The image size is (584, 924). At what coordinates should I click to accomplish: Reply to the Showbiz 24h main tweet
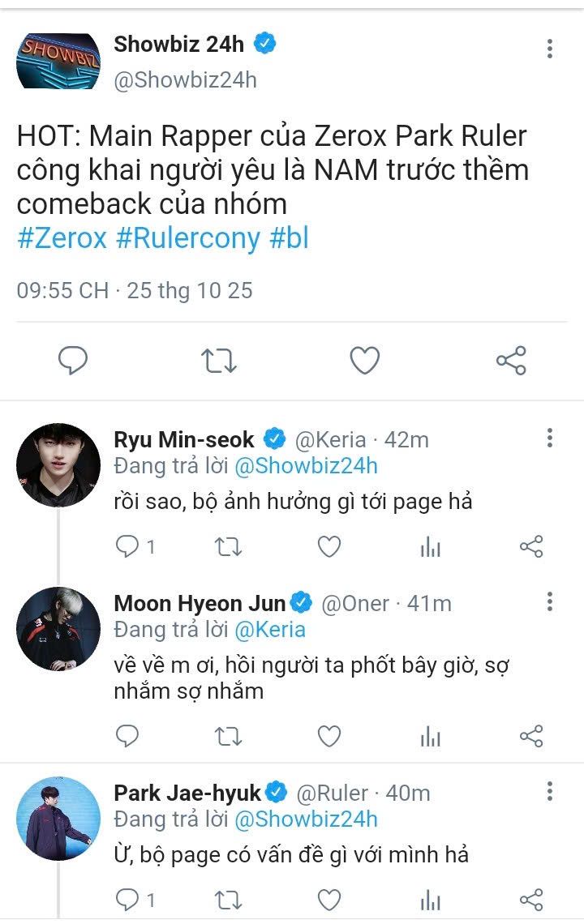[73, 360]
